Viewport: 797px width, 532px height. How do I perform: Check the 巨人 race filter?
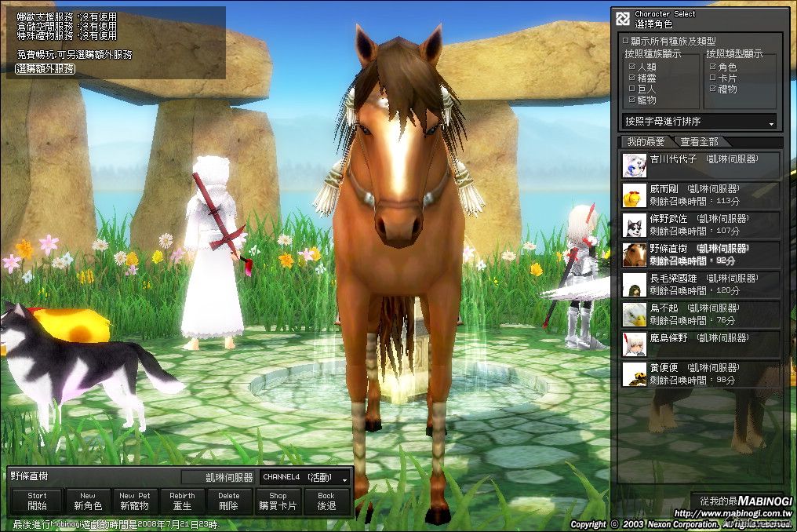click(x=631, y=89)
